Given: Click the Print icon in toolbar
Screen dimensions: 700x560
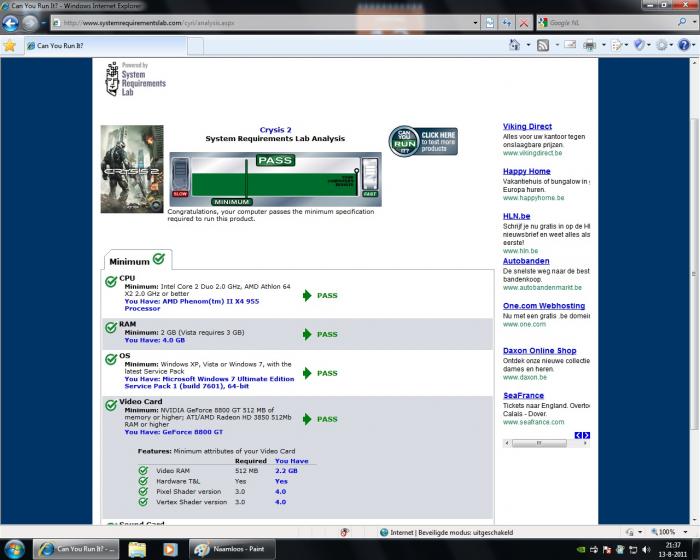Looking at the screenshot, I should coord(590,45).
